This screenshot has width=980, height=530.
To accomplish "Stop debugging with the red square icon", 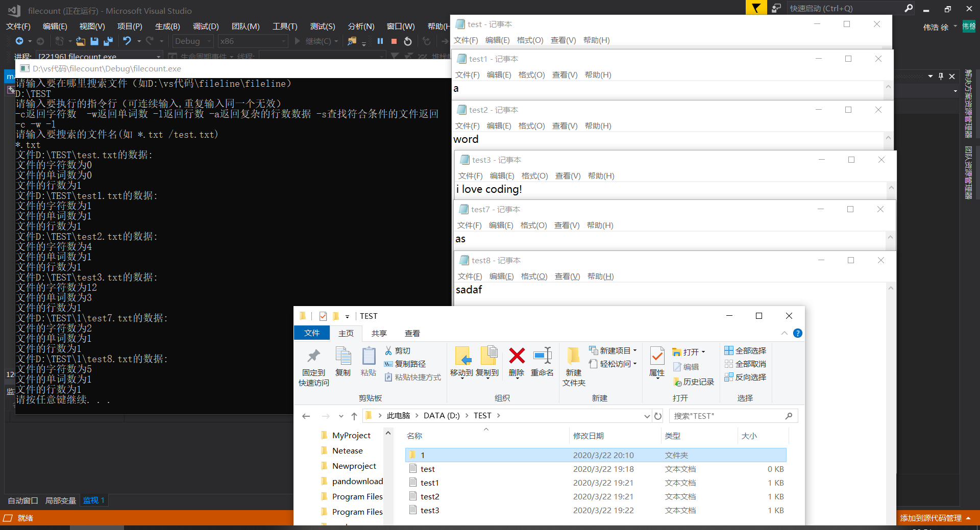I will 394,41.
